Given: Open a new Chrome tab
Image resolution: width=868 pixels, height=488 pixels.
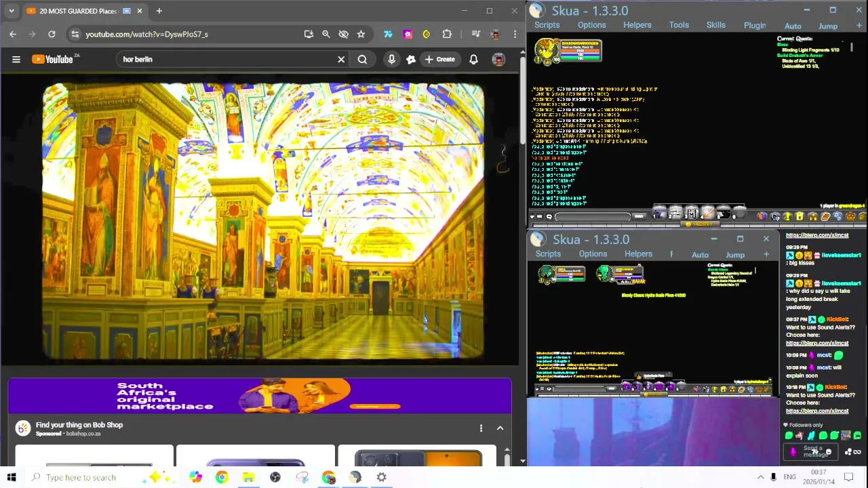Looking at the screenshot, I should (x=159, y=11).
